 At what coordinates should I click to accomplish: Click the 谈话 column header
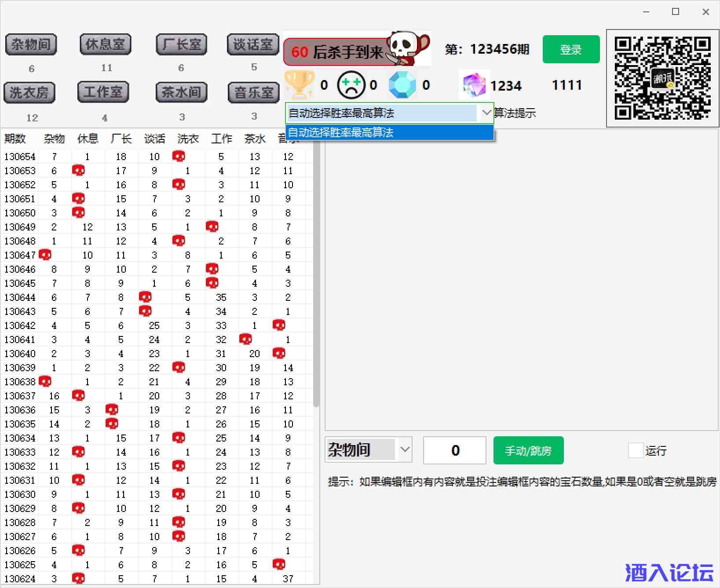[154, 139]
